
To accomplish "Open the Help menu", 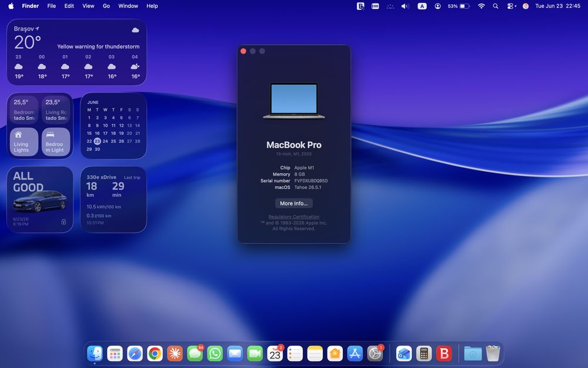I will [x=152, y=6].
